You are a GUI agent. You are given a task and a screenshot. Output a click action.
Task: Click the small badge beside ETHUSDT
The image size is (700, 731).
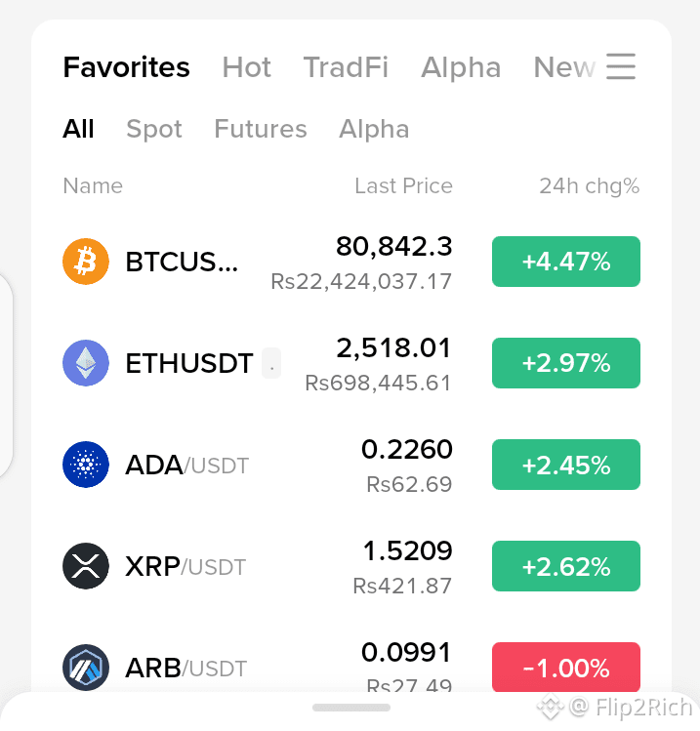point(271,363)
